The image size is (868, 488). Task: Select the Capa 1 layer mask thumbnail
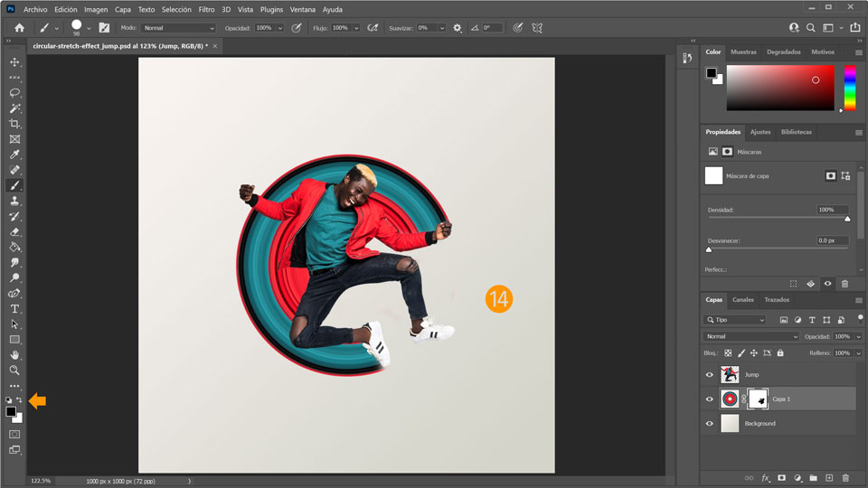759,399
